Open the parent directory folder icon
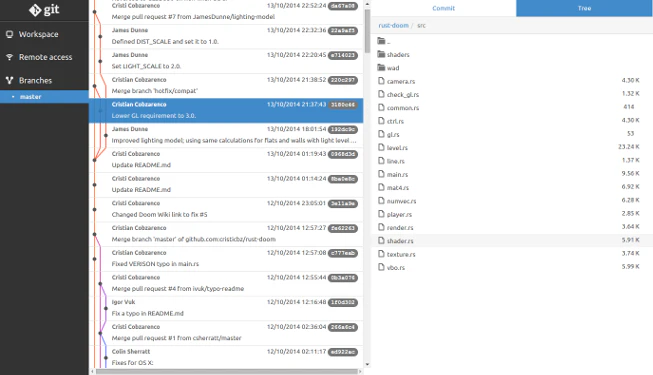This screenshot has height=375, width=653. (x=381, y=41)
